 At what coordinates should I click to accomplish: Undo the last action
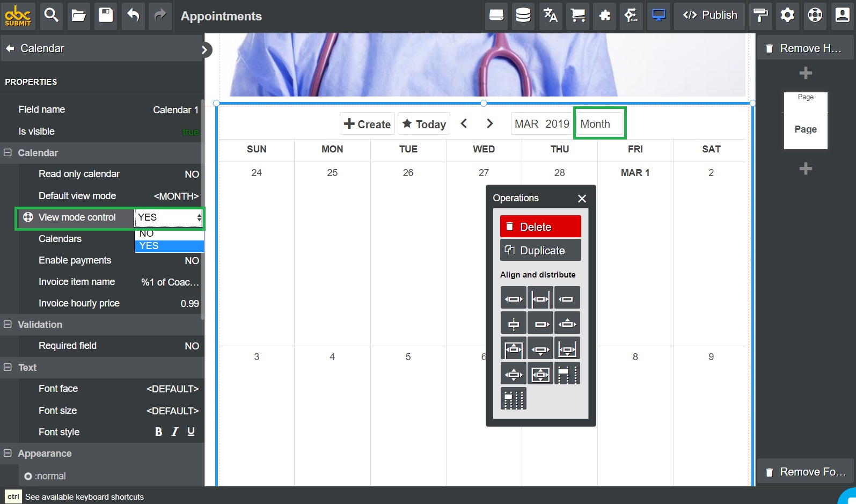tap(133, 16)
